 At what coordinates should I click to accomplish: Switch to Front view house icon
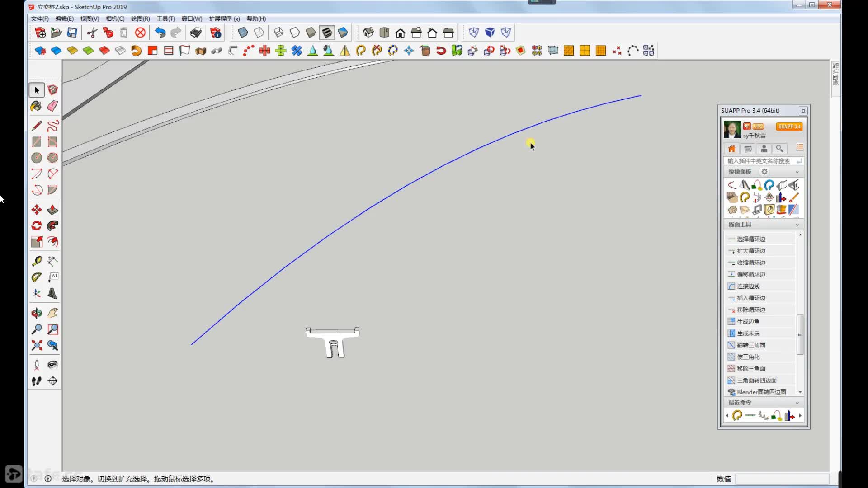tap(400, 33)
